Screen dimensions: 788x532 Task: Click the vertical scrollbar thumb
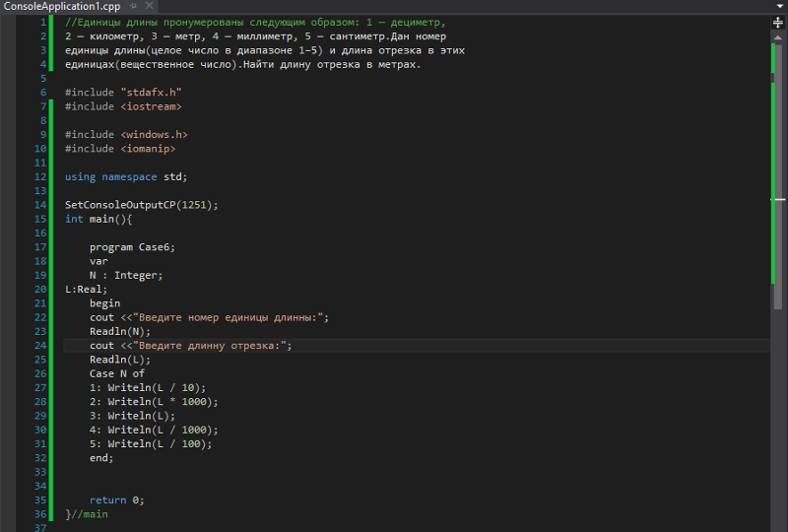pyautogui.click(x=777, y=176)
